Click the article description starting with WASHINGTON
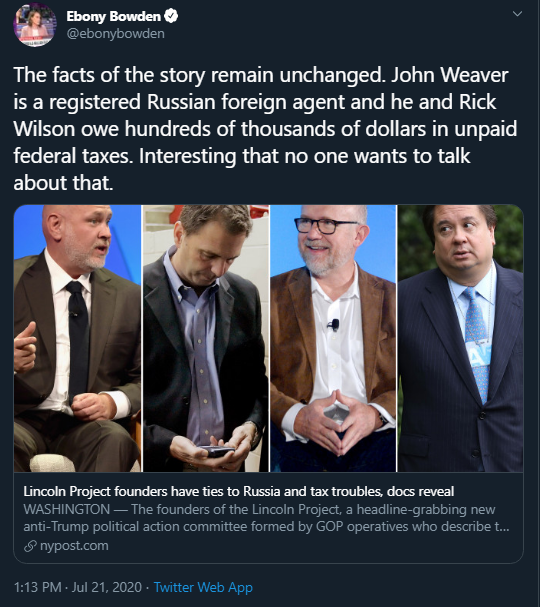The width and height of the screenshot is (540, 607). [266, 518]
